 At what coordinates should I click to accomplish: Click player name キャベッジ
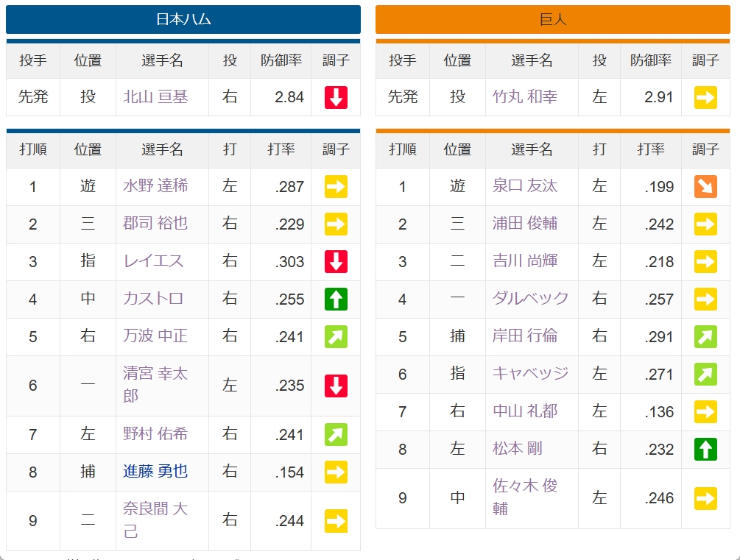point(530,374)
